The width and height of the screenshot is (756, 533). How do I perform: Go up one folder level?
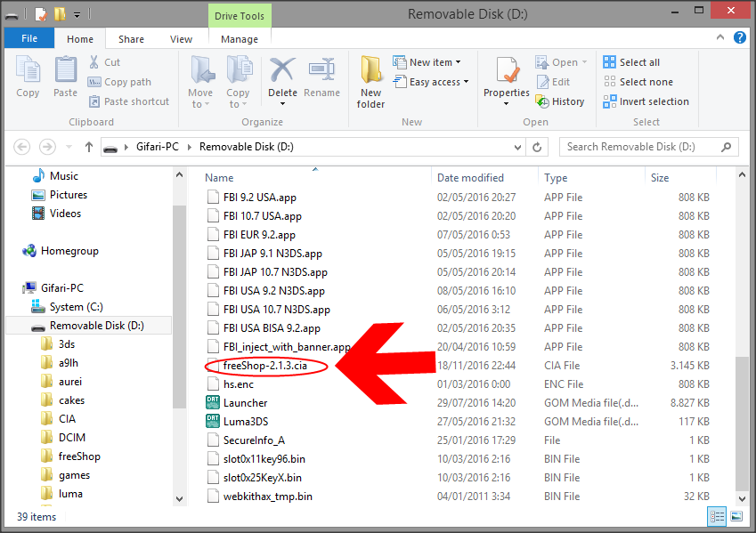(89, 147)
